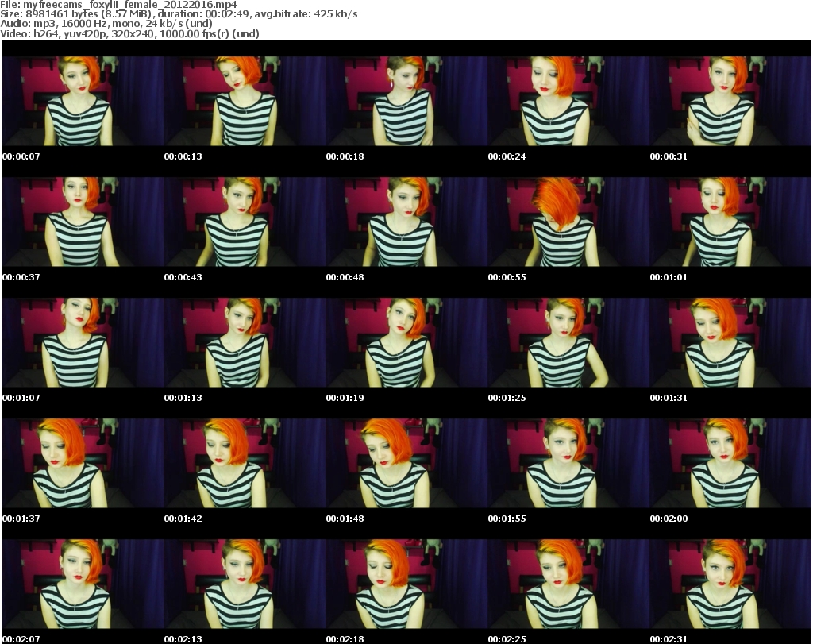Viewport: 813px width, 644px height.
Task: Click the timestamp text 00:00:18
Action: (345, 156)
